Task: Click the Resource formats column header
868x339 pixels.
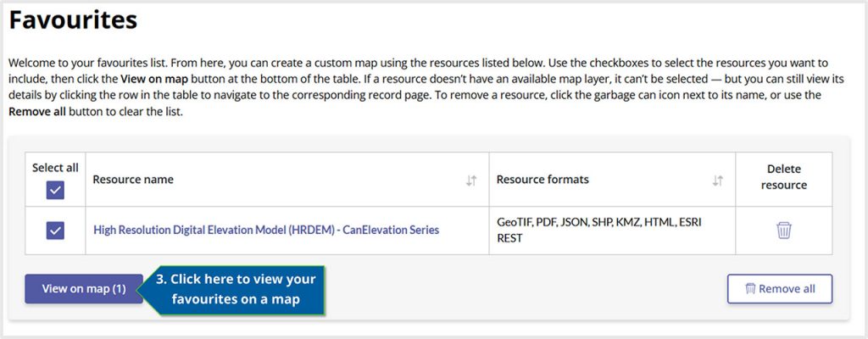Action: pos(542,180)
